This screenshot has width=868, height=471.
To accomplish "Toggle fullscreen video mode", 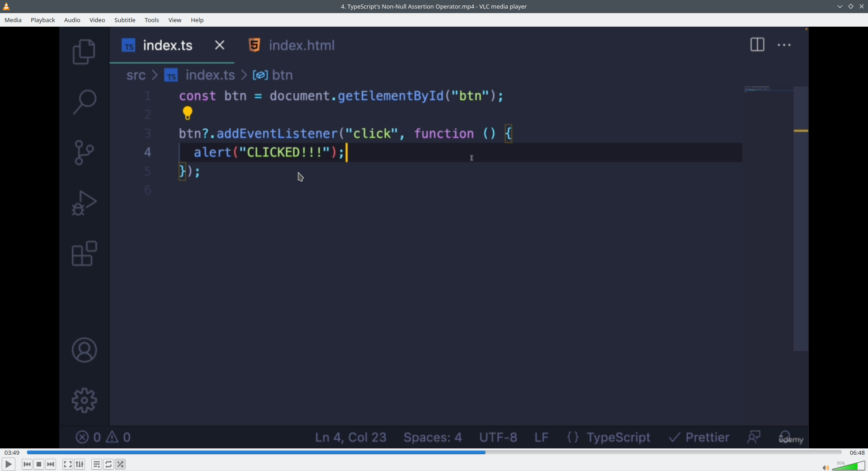I will (x=68, y=464).
